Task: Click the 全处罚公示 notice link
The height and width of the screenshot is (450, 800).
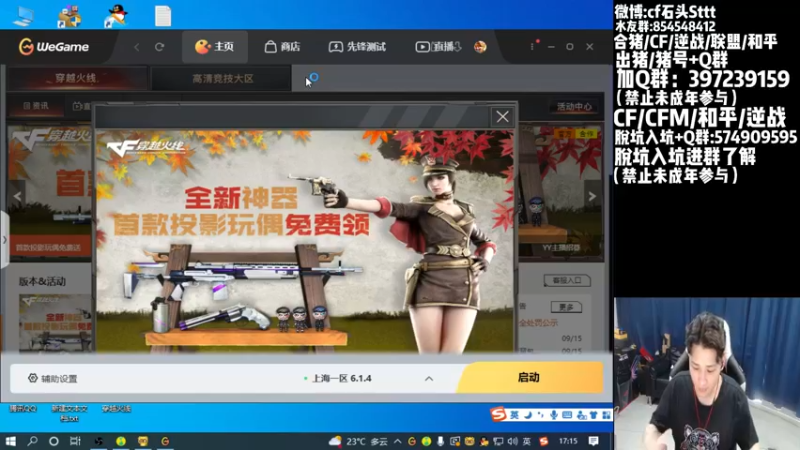Action: [x=538, y=322]
